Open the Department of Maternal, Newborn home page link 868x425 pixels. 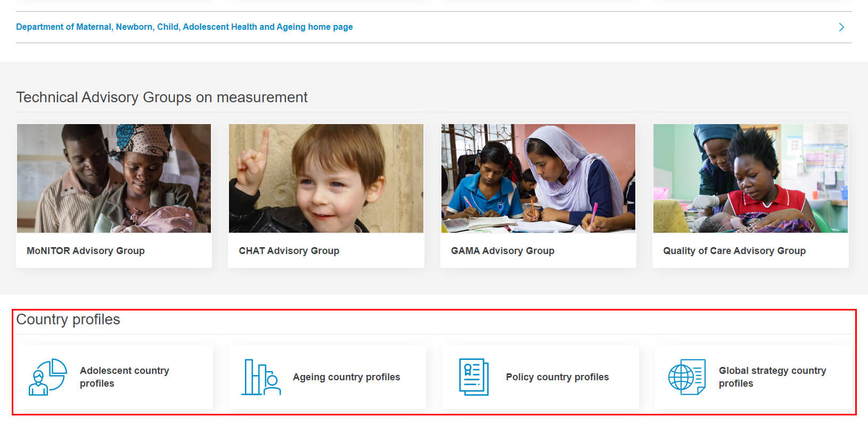[184, 27]
